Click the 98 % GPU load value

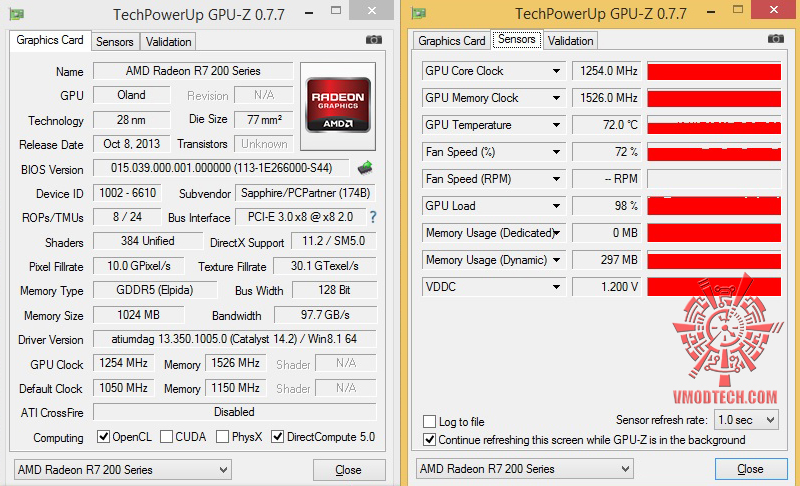606,206
